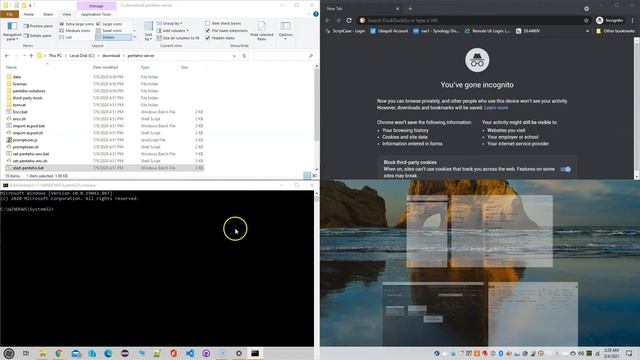Open Visual Studio Code from taskbar
The width and height of the screenshot is (640, 360).
pos(190,353)
